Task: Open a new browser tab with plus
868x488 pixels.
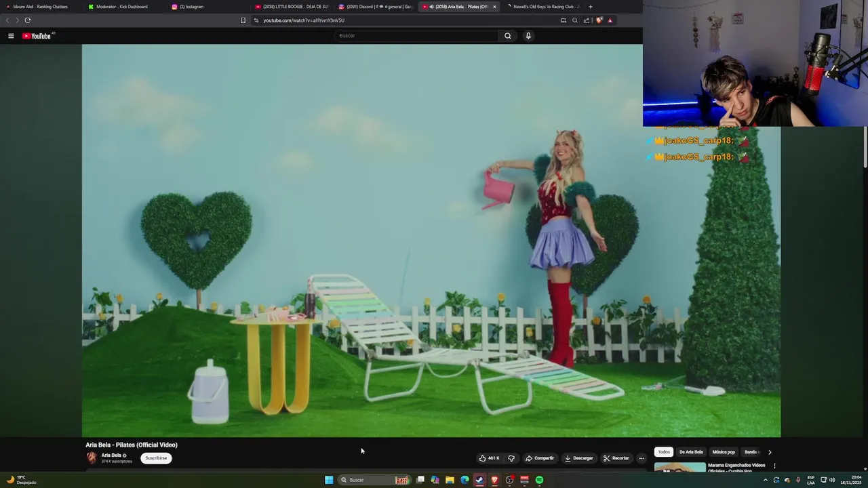Action: (x=591, y=7)
